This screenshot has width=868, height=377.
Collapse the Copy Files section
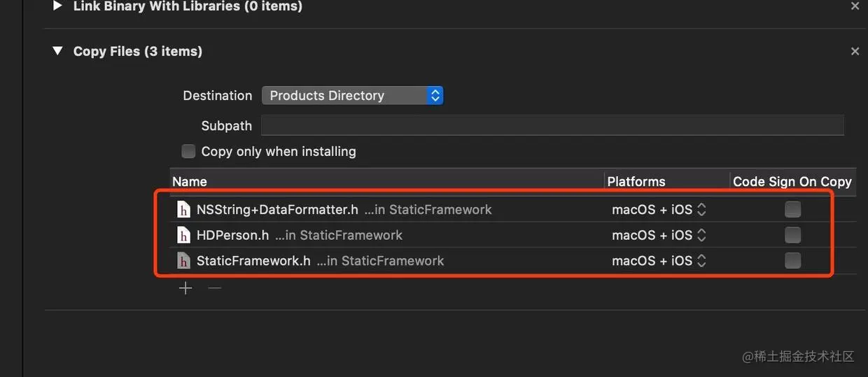(58, 51)
